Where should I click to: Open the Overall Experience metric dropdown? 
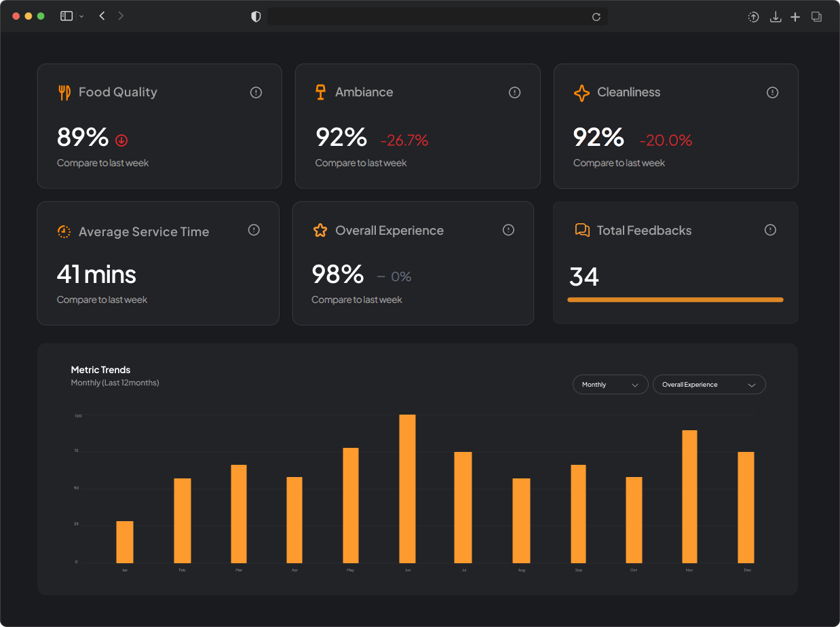(709, 384)
